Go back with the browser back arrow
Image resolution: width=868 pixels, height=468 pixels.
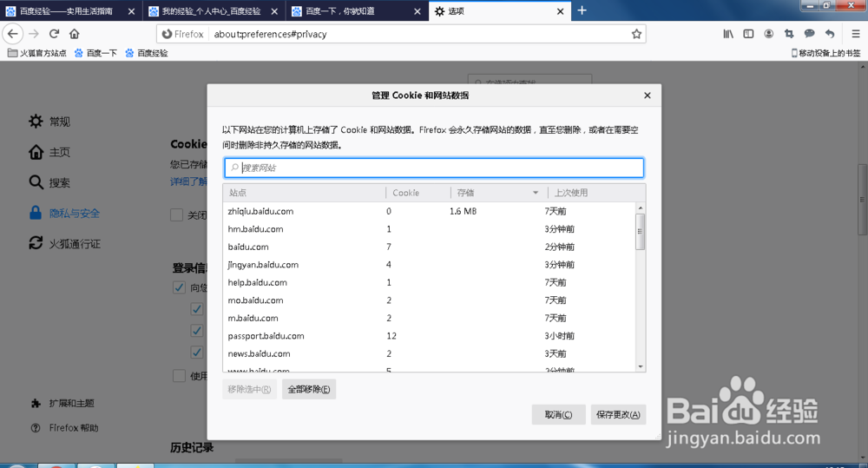[x=13, y=34]
